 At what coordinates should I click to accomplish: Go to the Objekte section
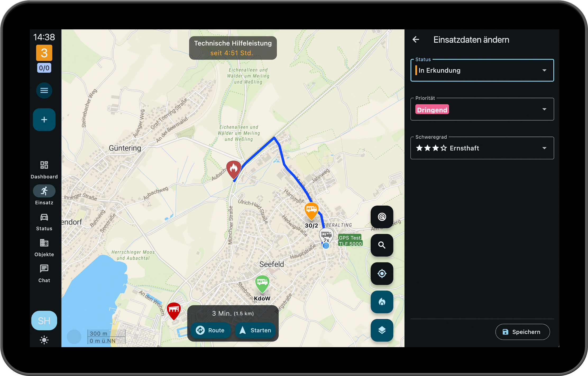coord(44,248)
